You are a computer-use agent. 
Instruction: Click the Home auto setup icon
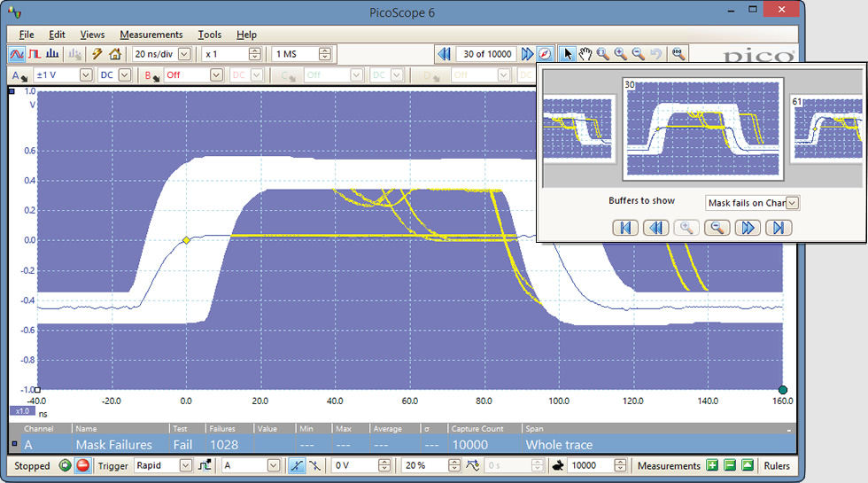(x=114, y=54)
